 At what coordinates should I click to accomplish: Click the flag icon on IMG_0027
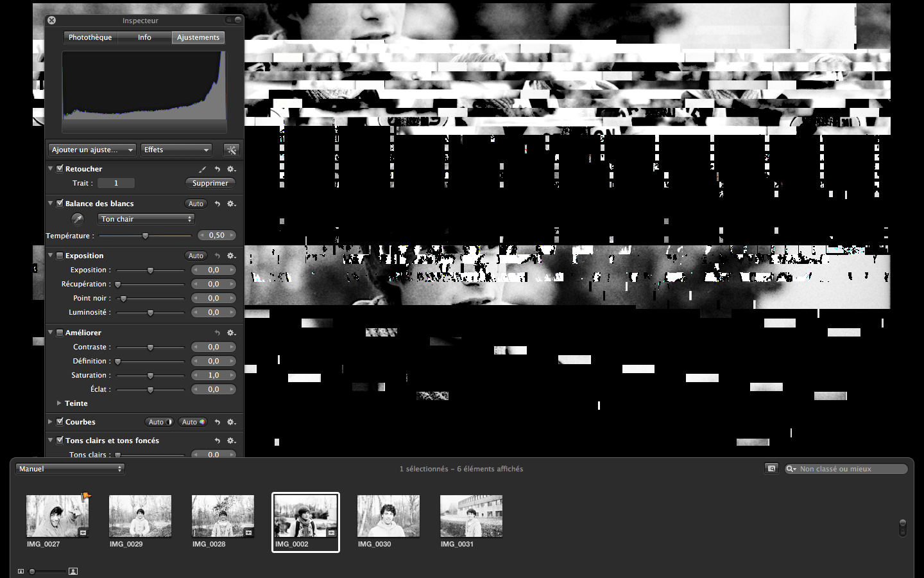pos(84,495)
